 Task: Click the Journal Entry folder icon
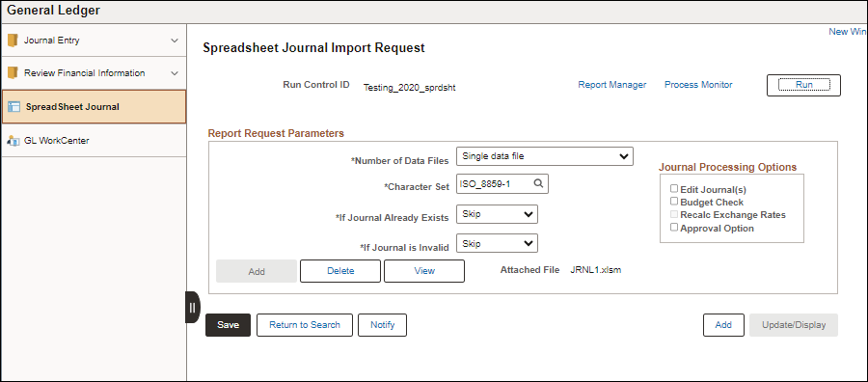point(13,41)
